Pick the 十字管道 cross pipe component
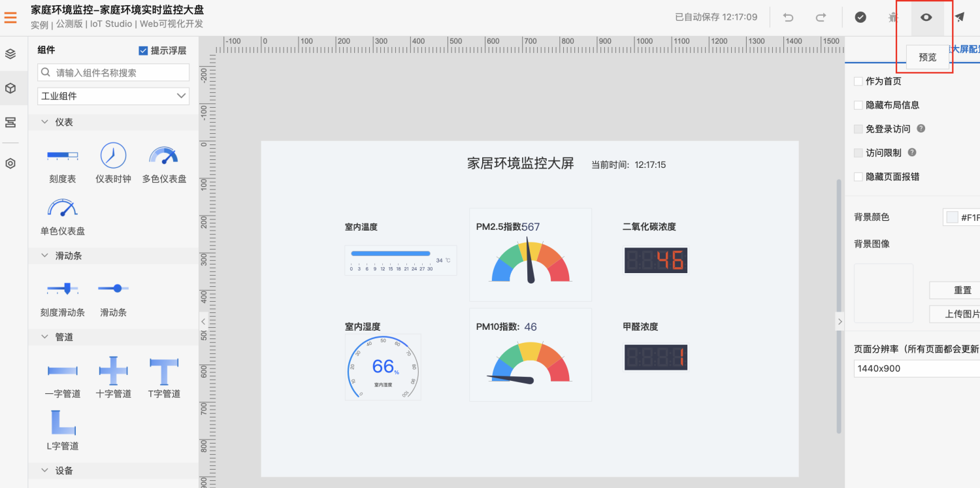Screen dimensions: 980x488 tap(113, 378)
